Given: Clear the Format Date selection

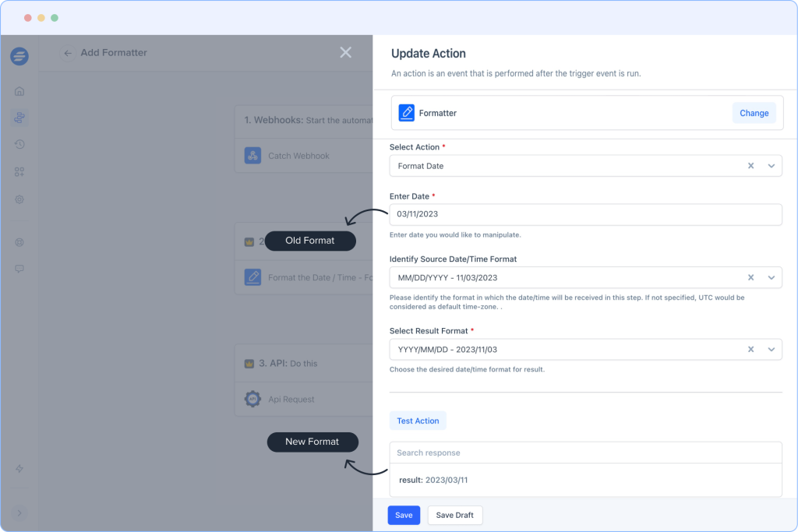Looking at the screenshot, I should click(750, 166).
